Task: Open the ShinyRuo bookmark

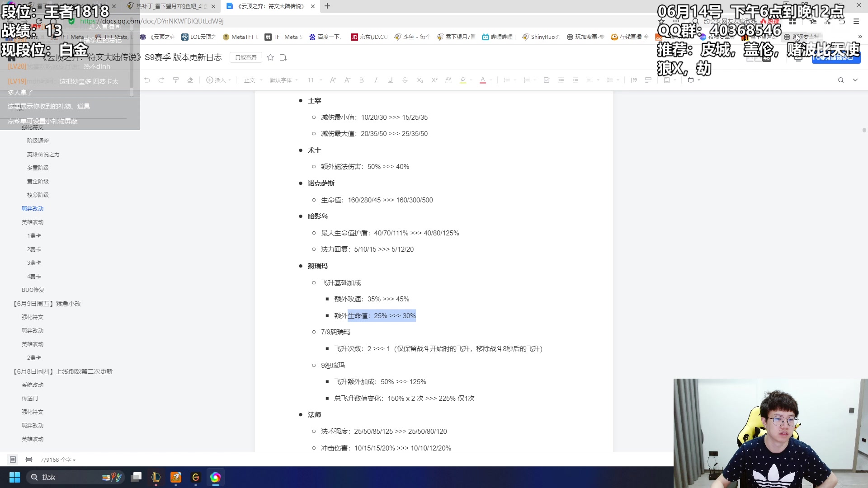Action: (541, 37)
